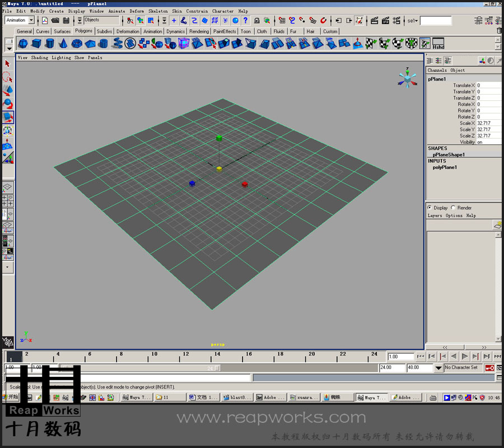Go to start of playback range
Viewport: 504px width, 448px height.
pyautogui.click(x=420, y=356)
